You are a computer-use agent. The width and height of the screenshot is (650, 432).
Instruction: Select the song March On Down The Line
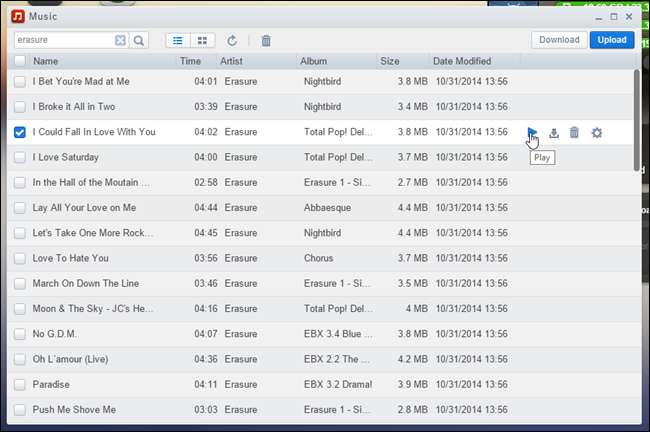(86, 284)
